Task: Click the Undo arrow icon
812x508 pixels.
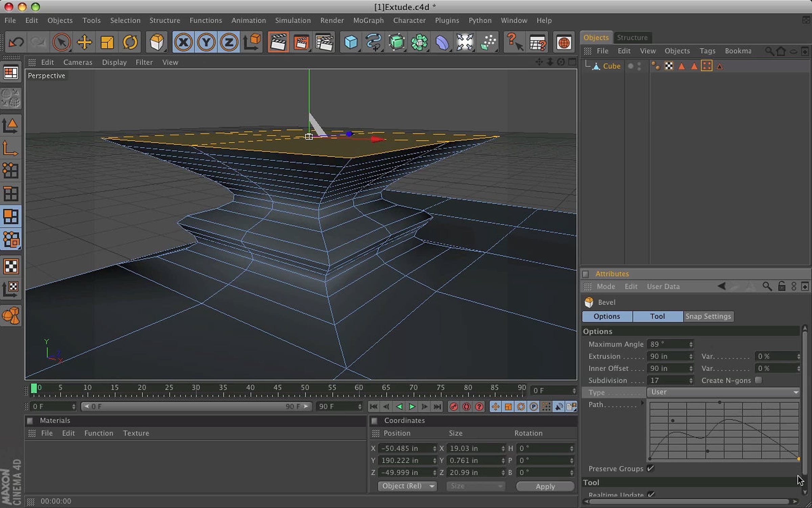Action: click(16, 43)
